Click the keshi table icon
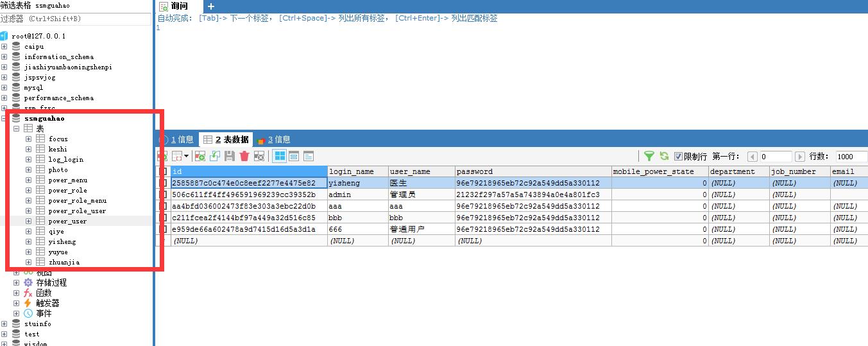The image size is (868, 346). 40,149
